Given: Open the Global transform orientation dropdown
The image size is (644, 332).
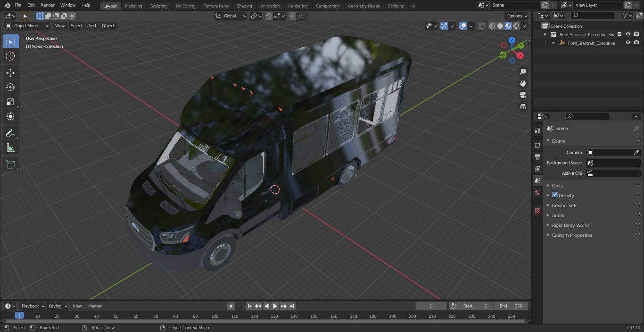Looking at the screenshot, I should pos(231,16).
